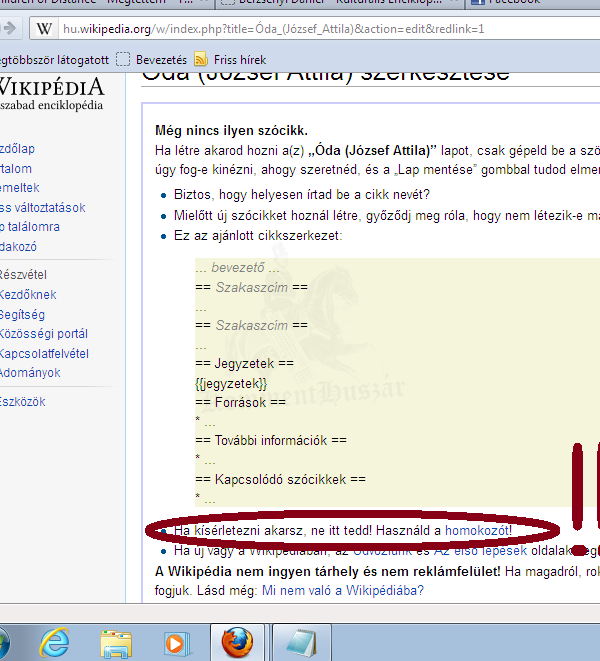Click the '== Kapcsolódó szócikkek ==' line
This screenshot has height=661, width=600.
coord(280,479)
